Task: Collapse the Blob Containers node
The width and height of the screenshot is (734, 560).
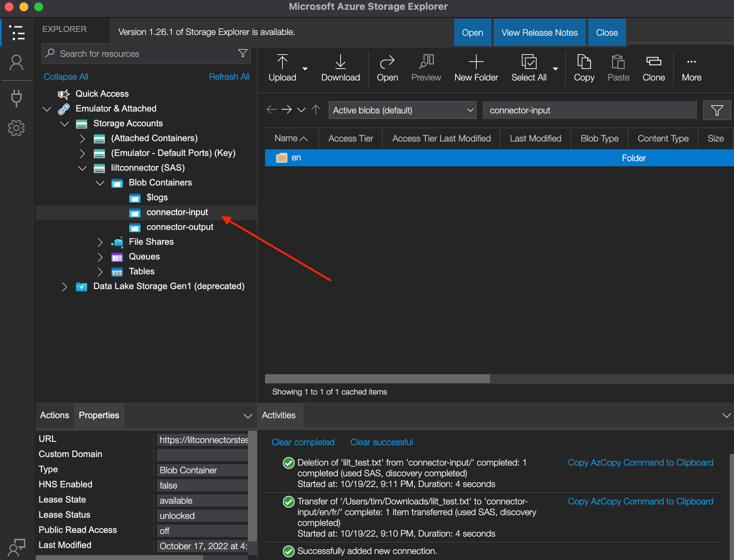Action: pos(100,183)
